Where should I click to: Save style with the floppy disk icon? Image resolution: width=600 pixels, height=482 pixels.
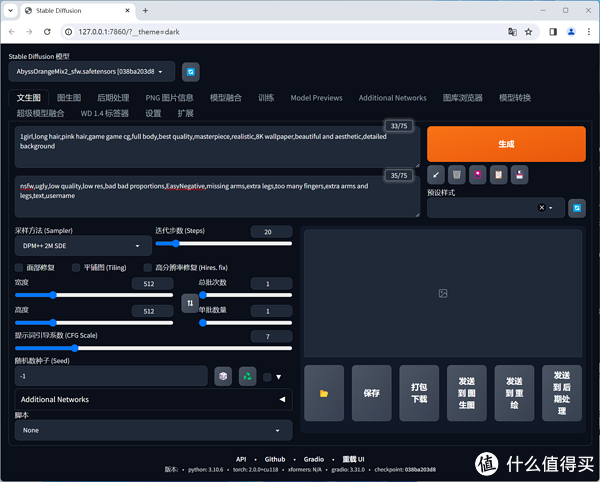coord(519,175)
